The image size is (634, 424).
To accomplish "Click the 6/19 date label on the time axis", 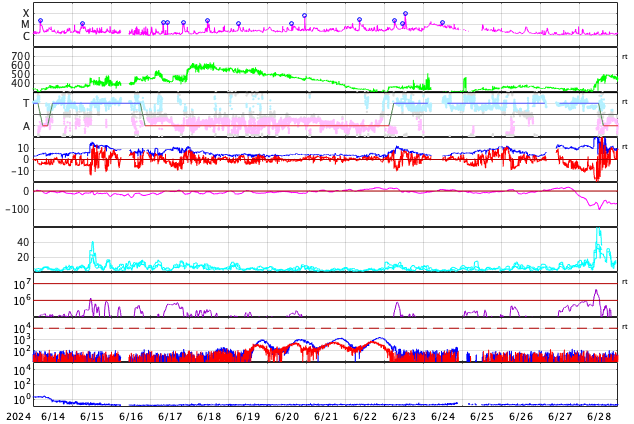I will [248, 417].
